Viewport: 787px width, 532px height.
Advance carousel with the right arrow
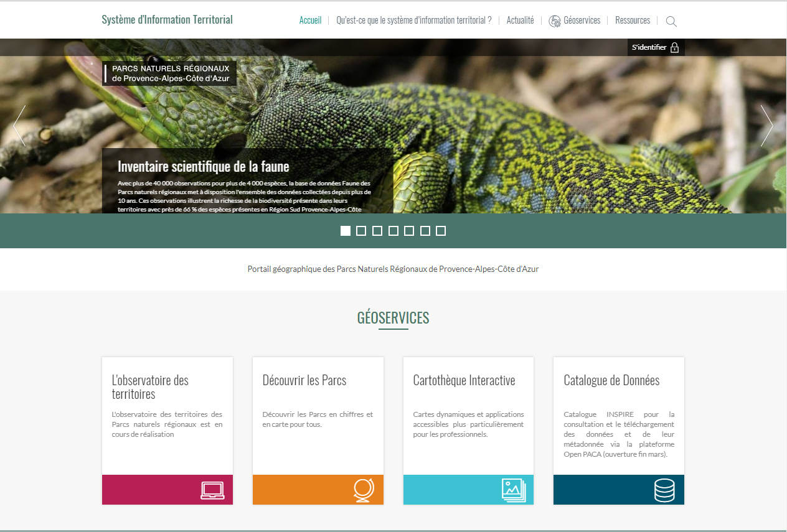(x=766, y=126)
